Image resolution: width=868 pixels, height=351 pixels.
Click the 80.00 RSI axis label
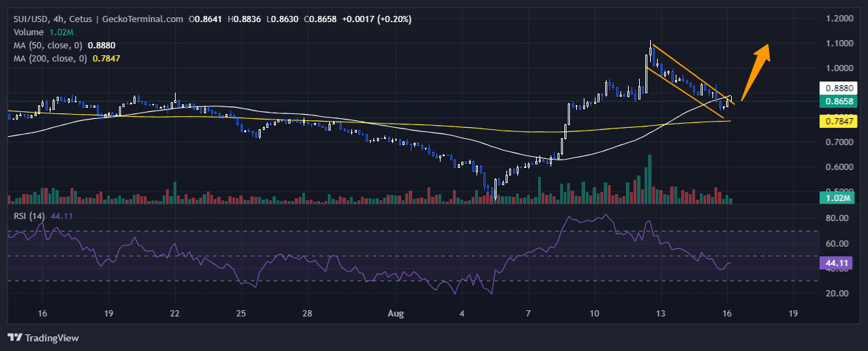tap(836, 218)
